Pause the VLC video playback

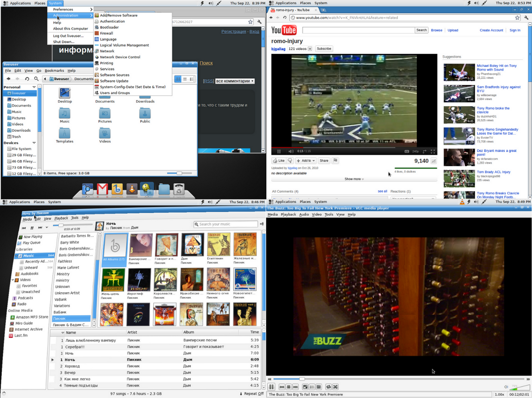tap(271, 387)
